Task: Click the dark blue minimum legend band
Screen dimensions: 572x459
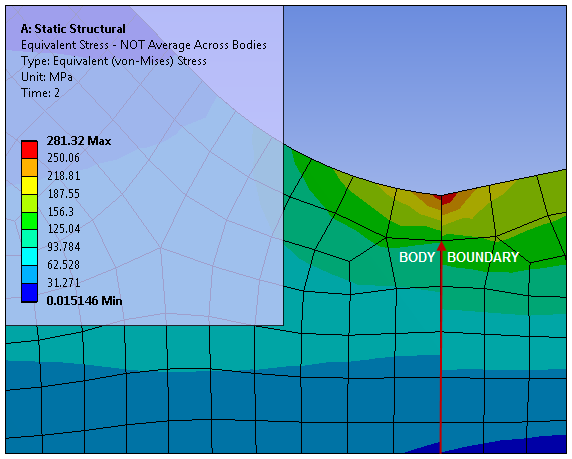Action: coord(29,293)
